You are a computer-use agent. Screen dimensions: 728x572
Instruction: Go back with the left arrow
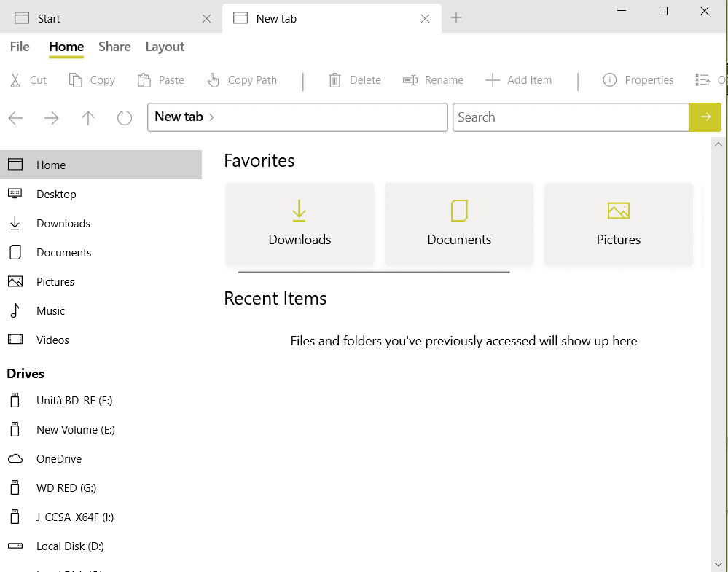click(x=15, y=118)
